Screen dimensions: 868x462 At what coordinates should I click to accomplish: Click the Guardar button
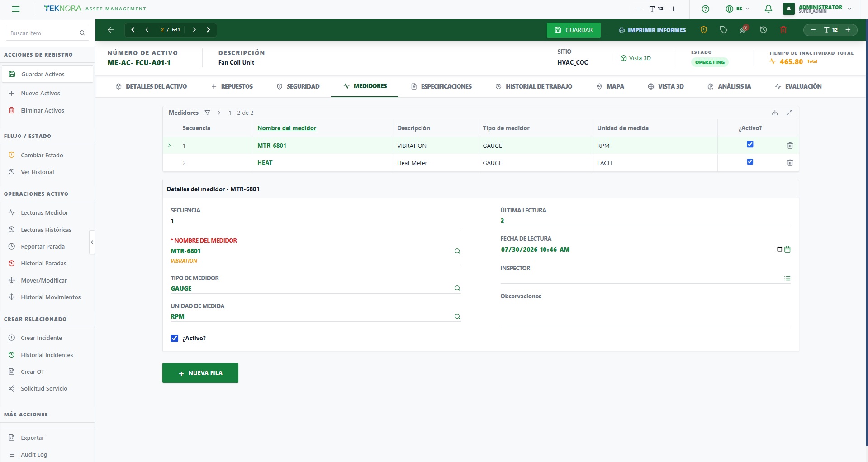[x=574, y=30]
